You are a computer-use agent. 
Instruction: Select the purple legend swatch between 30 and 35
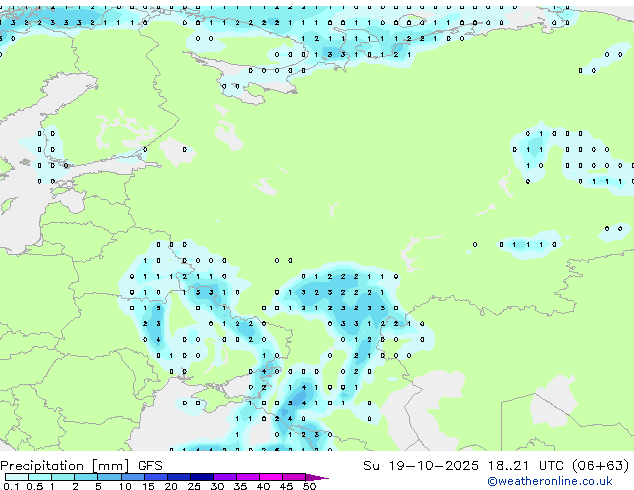[225, 477]
